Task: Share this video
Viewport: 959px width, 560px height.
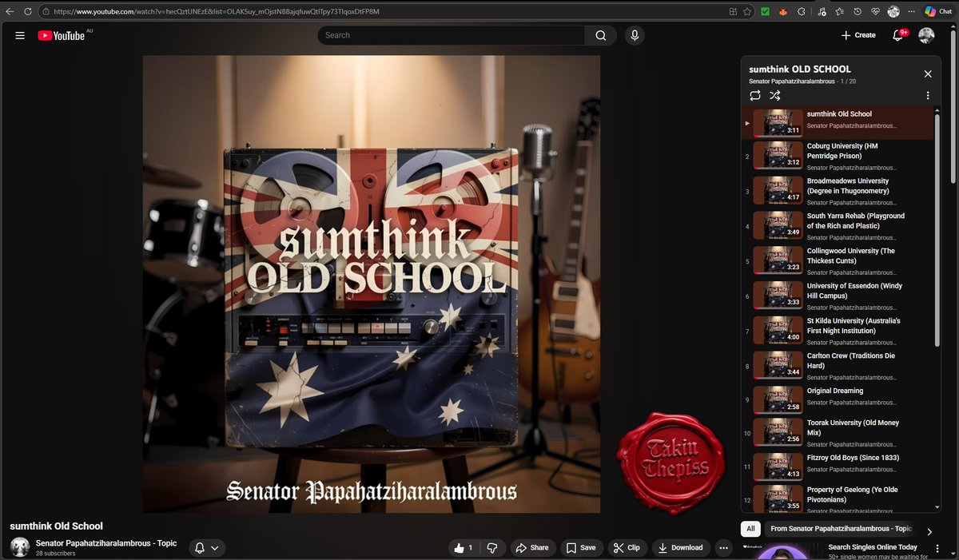Action: point(532,548)
